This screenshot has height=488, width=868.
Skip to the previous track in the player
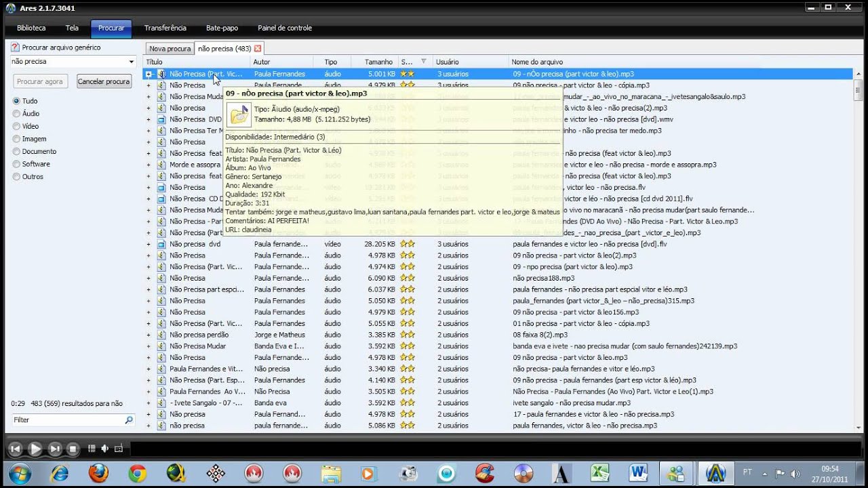[x=16, y=449]
